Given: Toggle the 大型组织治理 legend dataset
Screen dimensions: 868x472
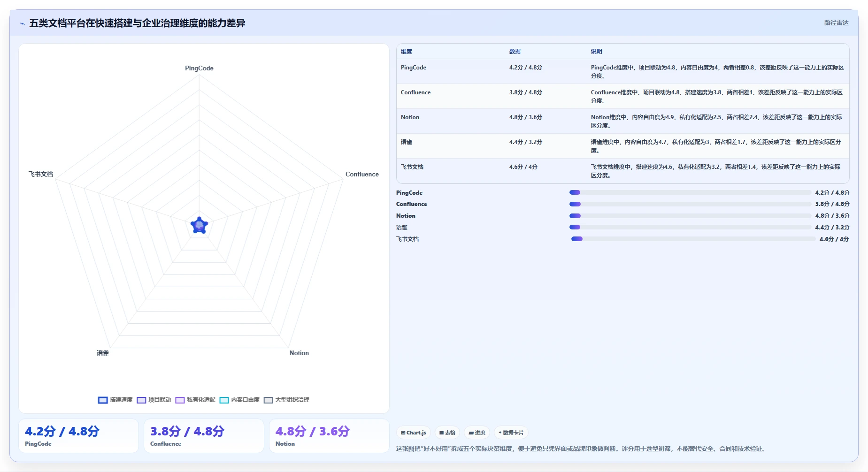Looking at the screenshot, I should click(286, 400).
